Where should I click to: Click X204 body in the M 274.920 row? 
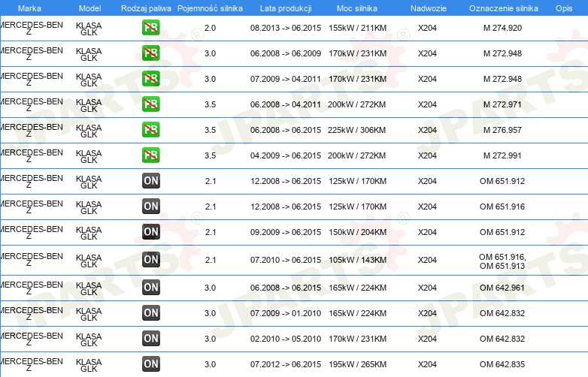pyautogui.click(x=428, y=28)
